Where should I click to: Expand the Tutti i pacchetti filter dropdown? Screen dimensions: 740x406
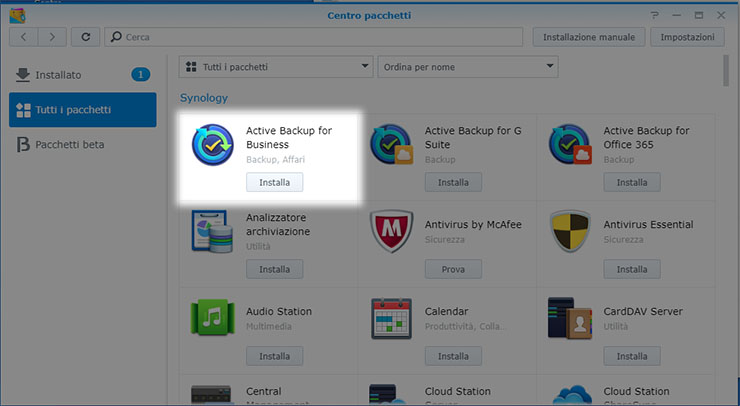tap(275, 67)
